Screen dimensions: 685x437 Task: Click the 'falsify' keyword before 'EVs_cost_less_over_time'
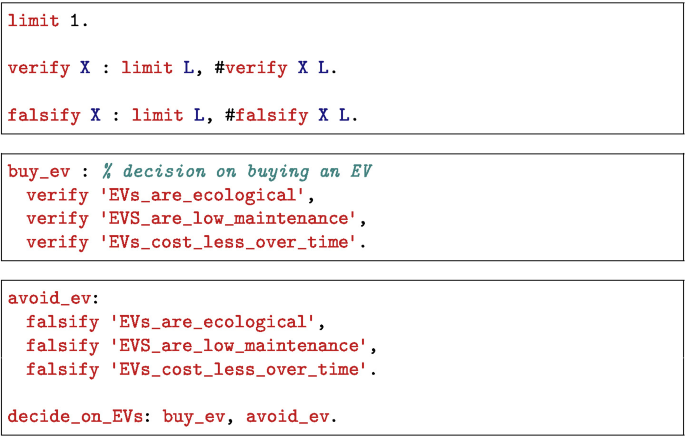point(59,369)
